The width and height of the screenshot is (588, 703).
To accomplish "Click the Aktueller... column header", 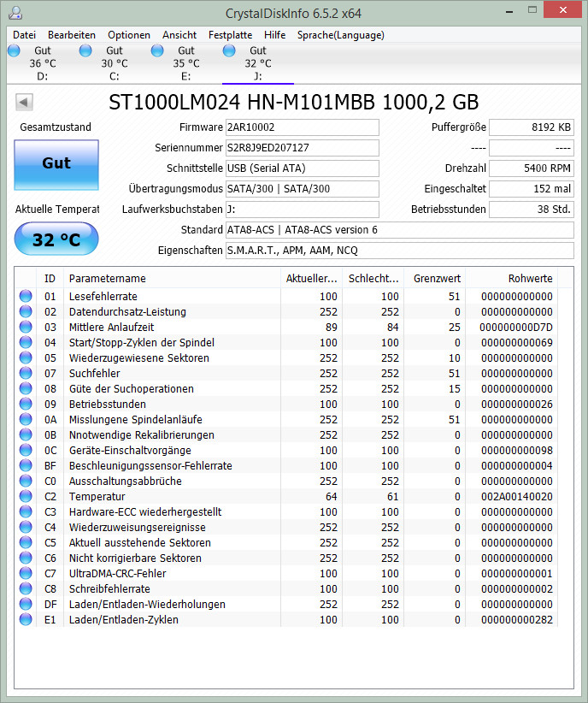I will pyautogui.click(x=311, y=279).
